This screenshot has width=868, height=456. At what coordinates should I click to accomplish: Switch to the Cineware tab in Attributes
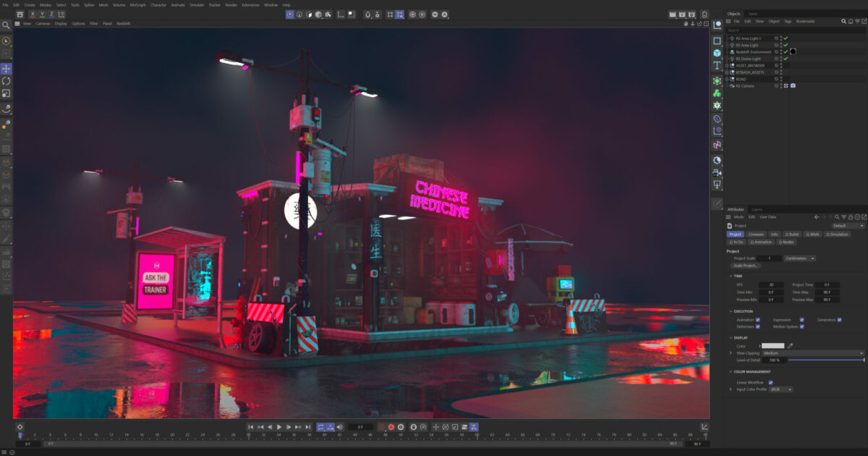coord(757,234)
